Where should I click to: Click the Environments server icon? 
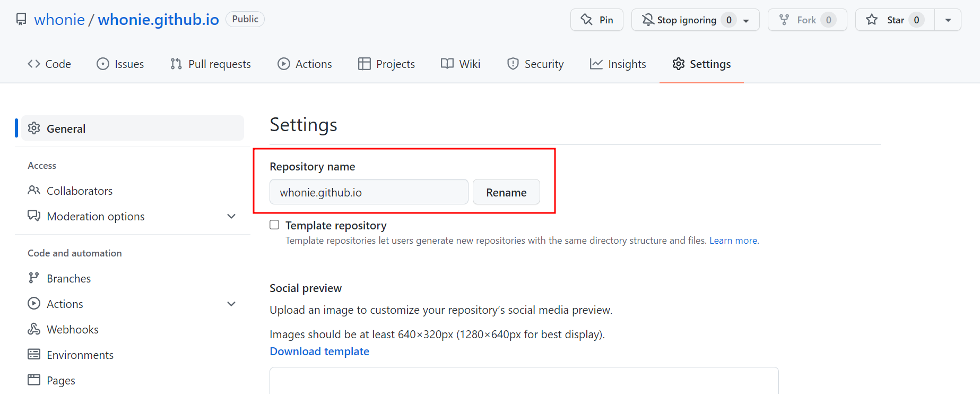click(34, 354)
